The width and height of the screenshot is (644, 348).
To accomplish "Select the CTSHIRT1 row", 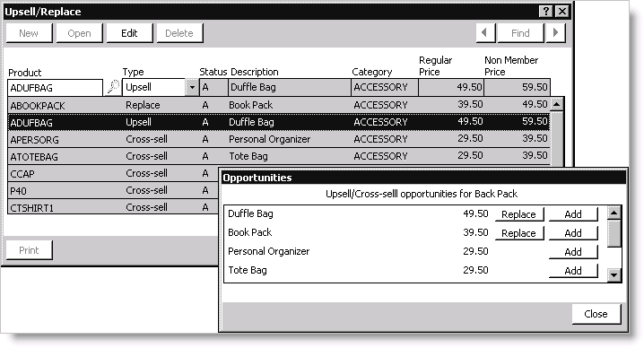I will [113, 207].
